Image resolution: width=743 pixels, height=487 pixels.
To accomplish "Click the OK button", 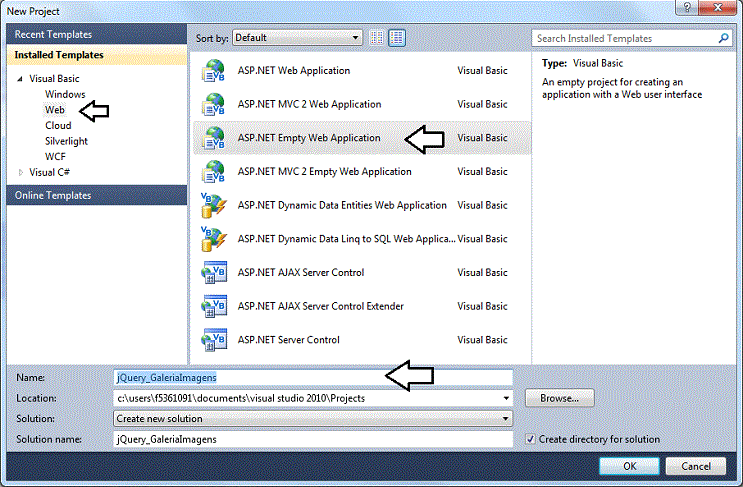I will [629, 466].
